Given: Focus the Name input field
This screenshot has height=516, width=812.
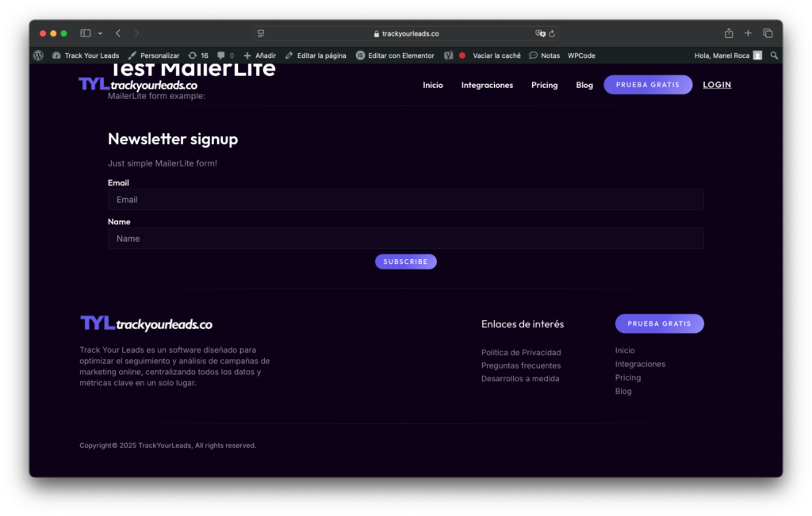Looking at the screenshot, I should click(406, 239).
